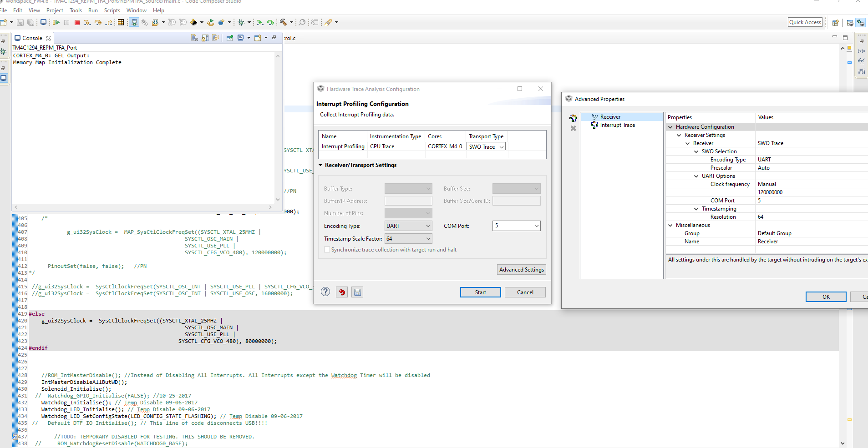Viewport: 868px width, 448px height.
Task: Open the Project menu
Action: 55,10
